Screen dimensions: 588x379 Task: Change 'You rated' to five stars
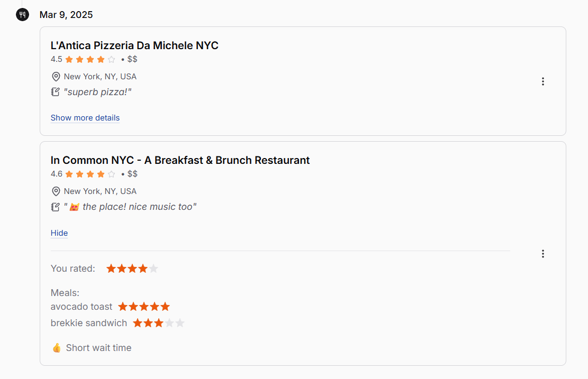click(152, 268)
